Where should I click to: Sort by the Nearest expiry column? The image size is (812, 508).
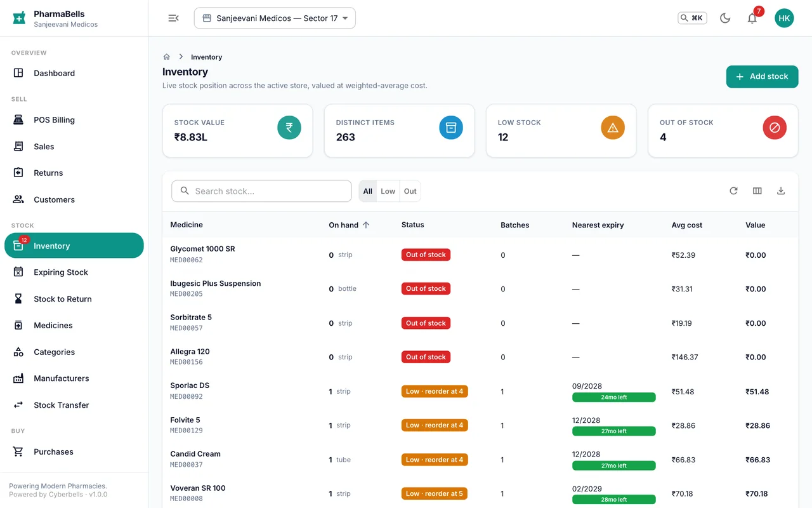coord(598,225)
